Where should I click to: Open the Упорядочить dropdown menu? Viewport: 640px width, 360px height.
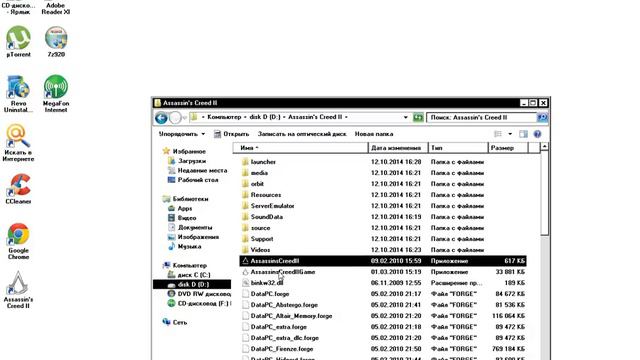182,134
